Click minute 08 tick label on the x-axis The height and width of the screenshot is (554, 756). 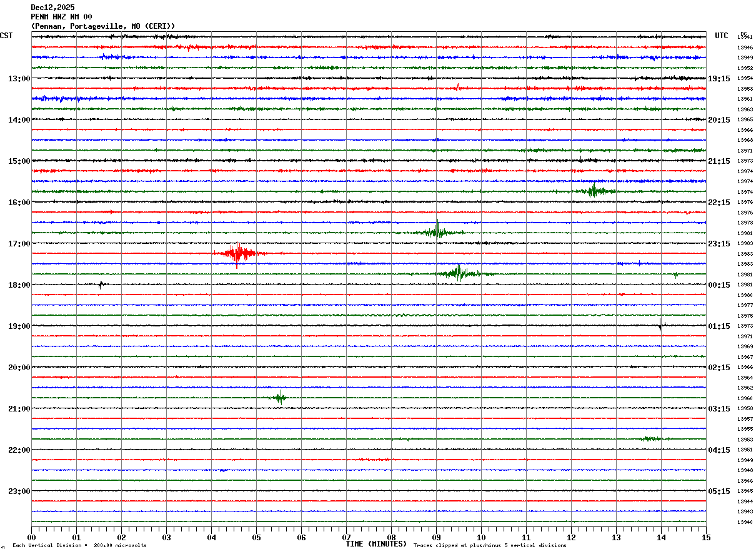pyautogui.click(x=392, y=538)
